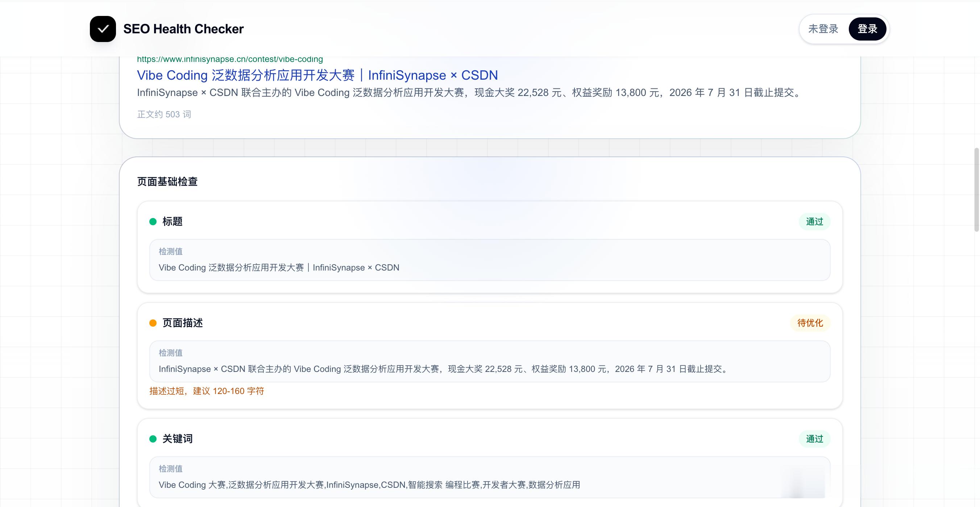
Task: Click the SEO Health Checker checkmark logo
Action: coord(103,29)
